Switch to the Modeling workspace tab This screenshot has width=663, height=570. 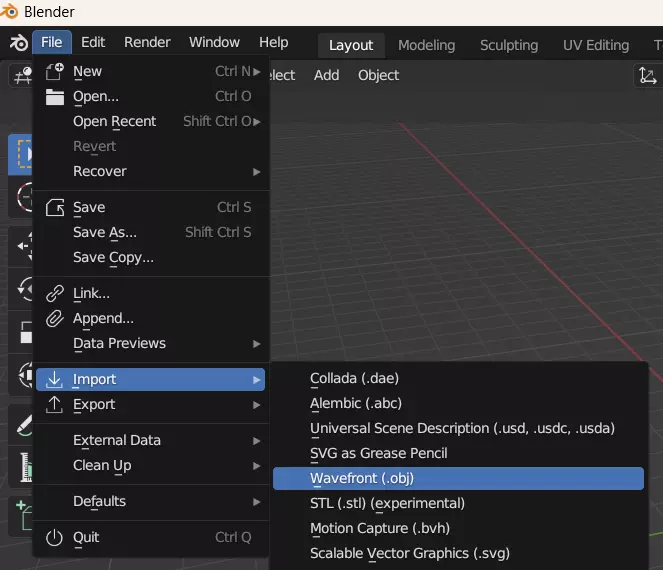(x=426, y=45)
